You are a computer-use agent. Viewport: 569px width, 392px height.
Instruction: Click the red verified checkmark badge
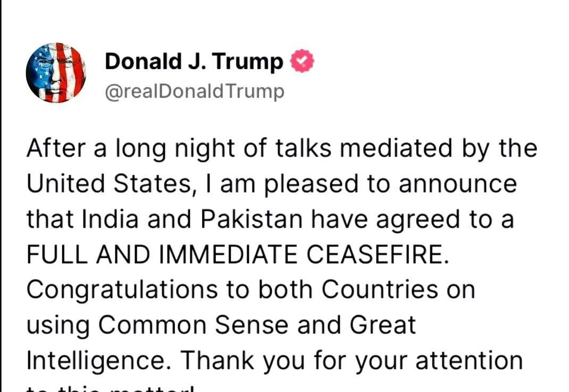pos(302,61)
